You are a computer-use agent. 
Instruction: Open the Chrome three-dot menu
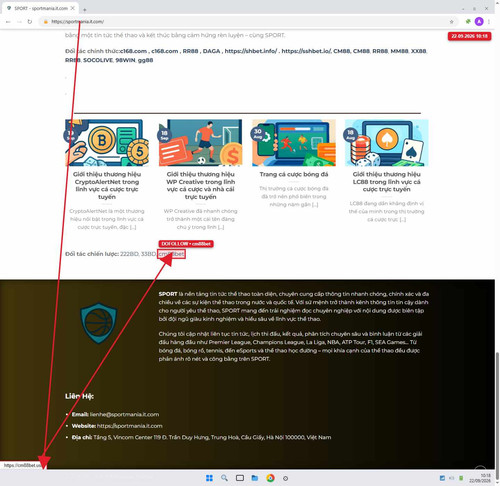point(489,22)
